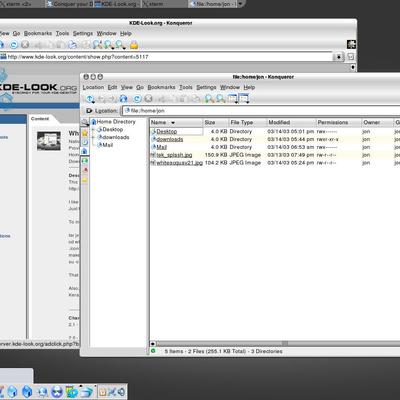Click the green status icon in the file manager statusbar

point(153,351)
